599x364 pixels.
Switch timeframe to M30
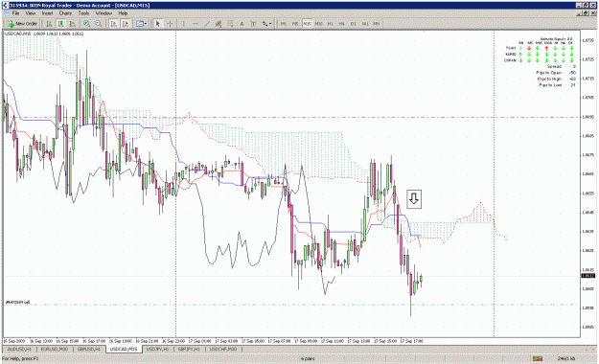tap(318, 24)
